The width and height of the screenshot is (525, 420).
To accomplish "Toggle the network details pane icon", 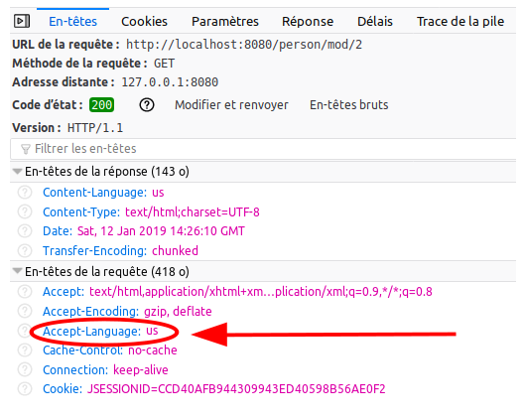I will click(x=22, y=22).
